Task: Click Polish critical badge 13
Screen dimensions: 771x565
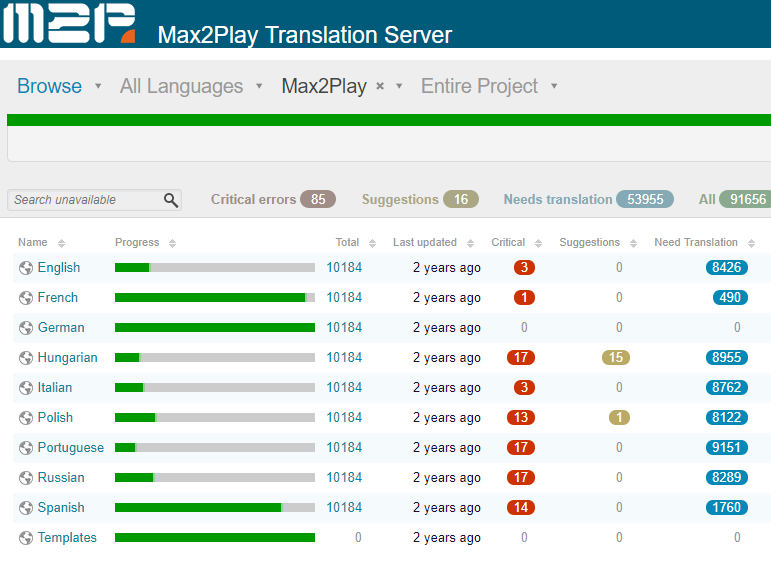Action: [x=521, y=417]
